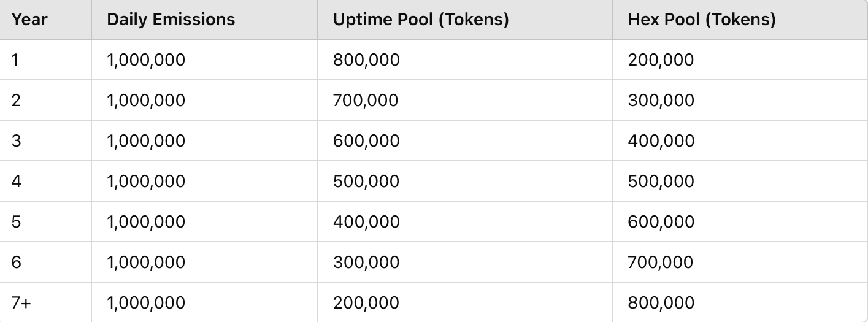
Task: Select the Year 6 row label cell
Action: (16, 263)
